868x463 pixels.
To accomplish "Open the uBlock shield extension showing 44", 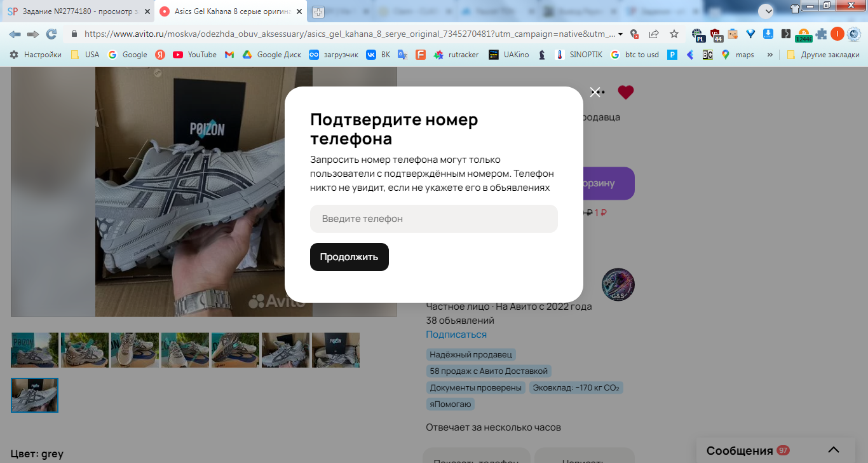I will click(716, 35).
